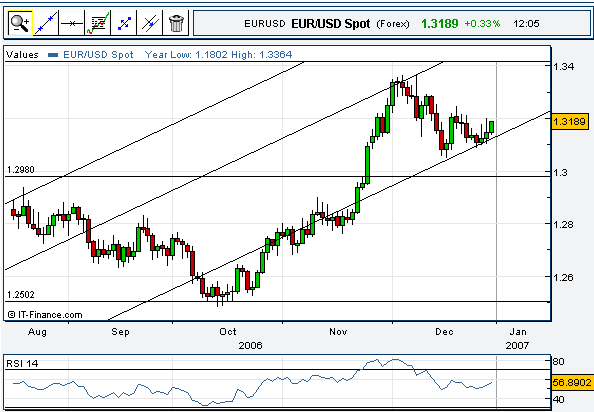Click the Sep month label

[x=120, y=332]
